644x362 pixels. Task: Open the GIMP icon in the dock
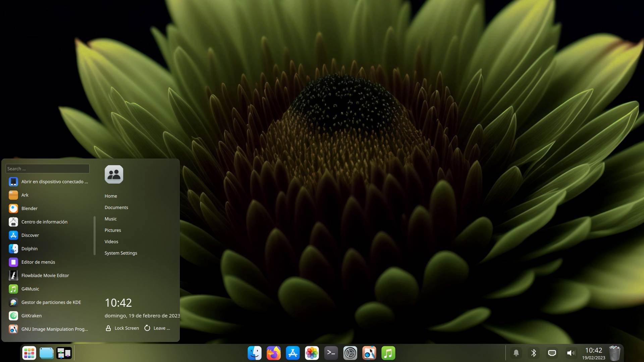point(369,353)
